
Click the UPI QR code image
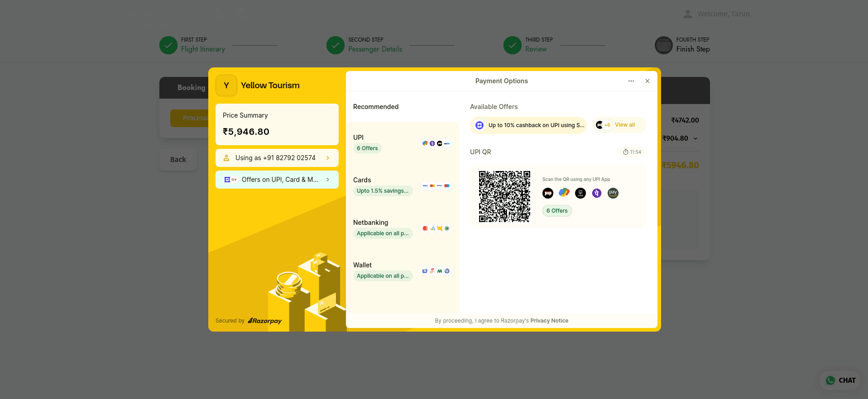click(x=504, y=196)
